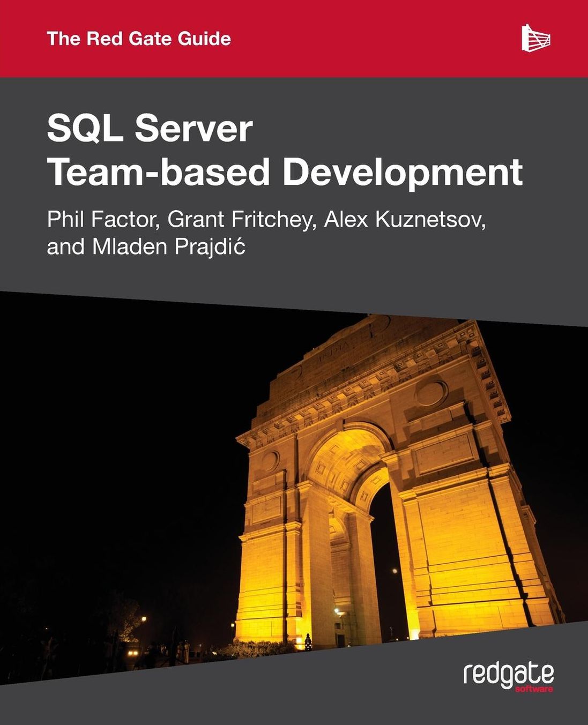Click the author line "and Mladen Prajdić"
Viewport: 588px width, 725px height.
[146, 246]
